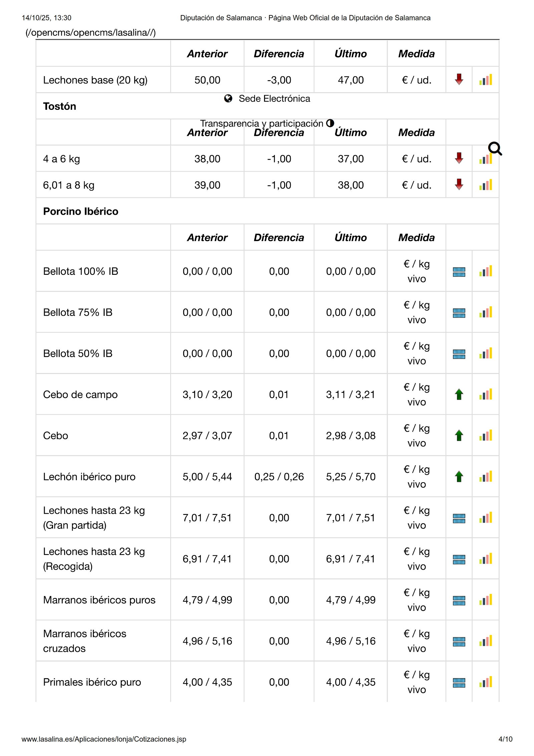Open the Sede Electrónica link
The image size is (534, 756).
point(274,99)
